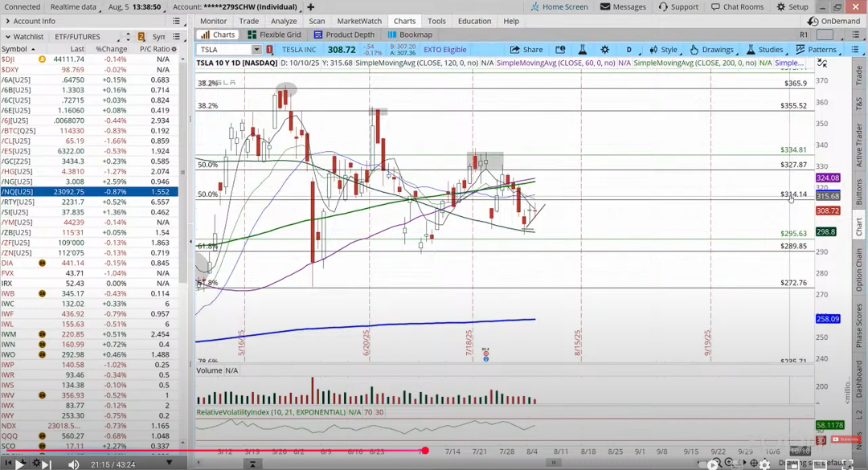Switch to the Analyze tab
The height and width of the screenshot is (470, 868).
[x=284, y=21]
